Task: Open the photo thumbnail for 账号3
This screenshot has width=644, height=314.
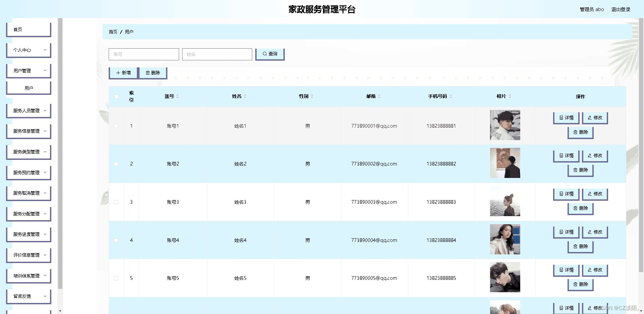Action: point(505,201)
